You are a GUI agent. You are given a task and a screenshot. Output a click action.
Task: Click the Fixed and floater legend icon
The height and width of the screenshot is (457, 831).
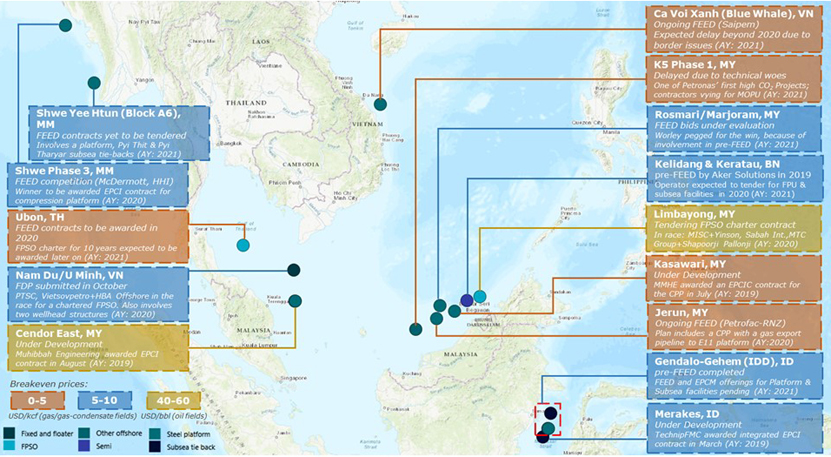9,433
